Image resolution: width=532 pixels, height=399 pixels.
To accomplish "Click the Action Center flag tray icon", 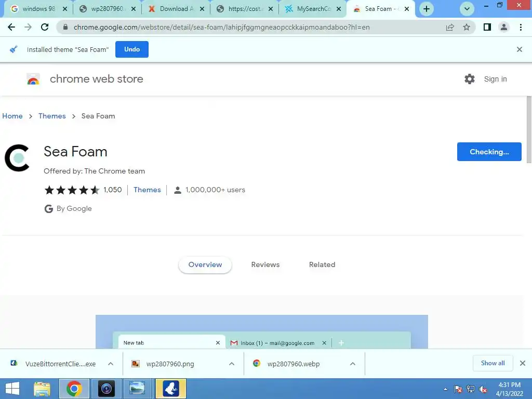I will [x=458, y=389].
